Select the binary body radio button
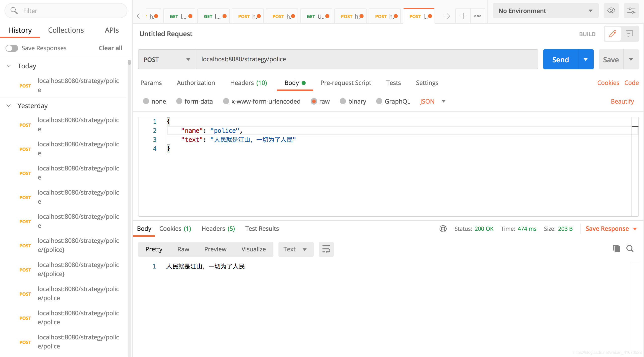644x357 pixels. pos(343,101)
